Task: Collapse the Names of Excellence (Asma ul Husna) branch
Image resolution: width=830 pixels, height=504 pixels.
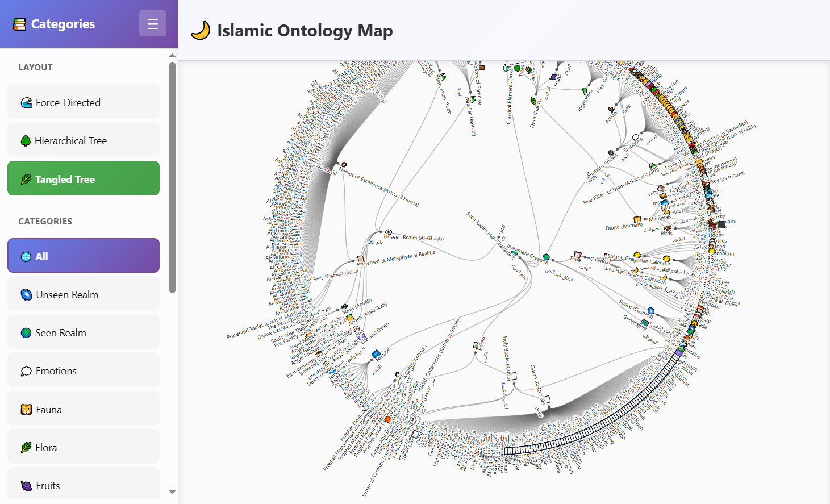Action: point(344,165)
